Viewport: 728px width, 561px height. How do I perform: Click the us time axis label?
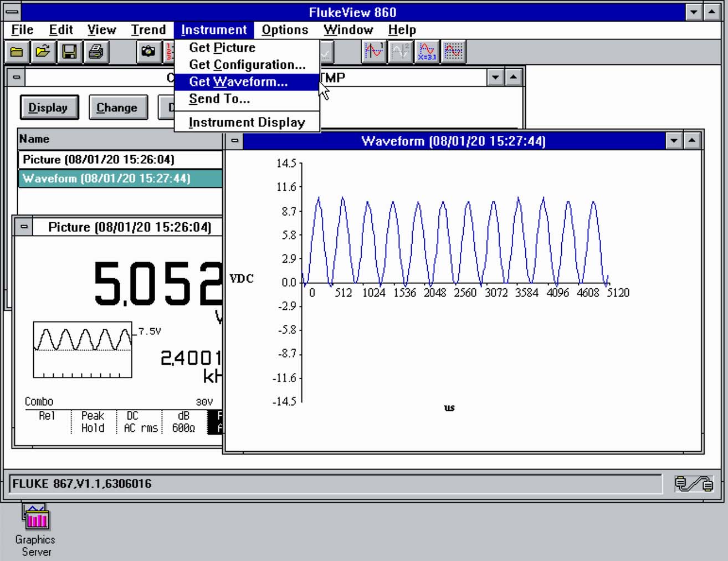pyautogui.click(x=449, y=408)
